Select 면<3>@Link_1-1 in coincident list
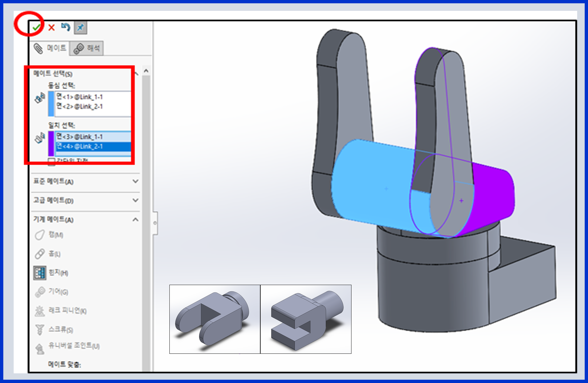Screen dimensions: 588x383 pos(80,137)
